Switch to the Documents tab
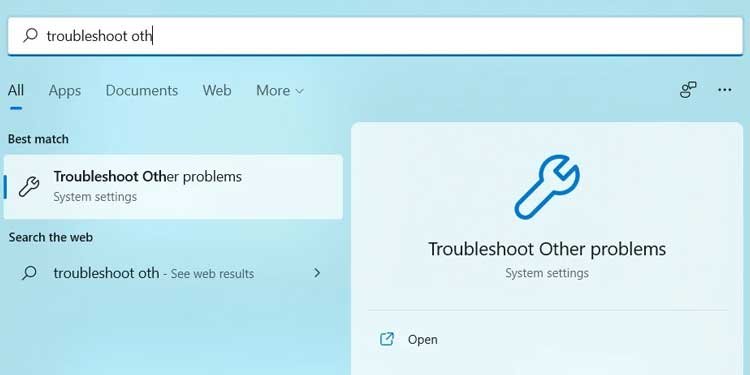750x375 pixels. (142, 90)
